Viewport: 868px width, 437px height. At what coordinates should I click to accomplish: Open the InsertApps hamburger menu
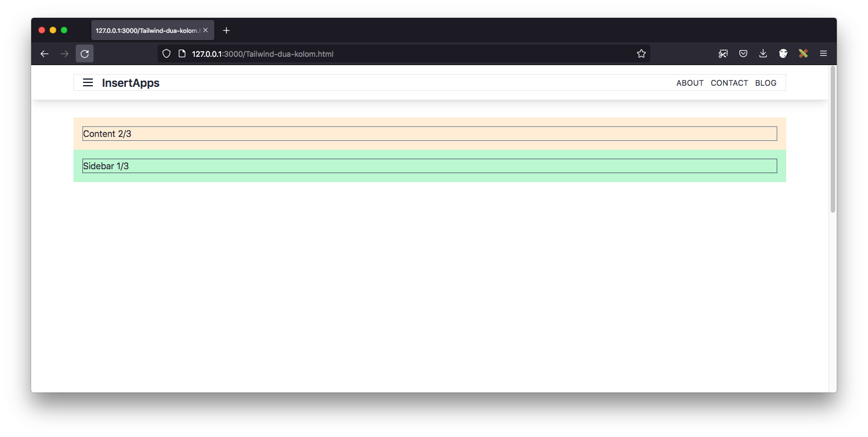pyautogui.click(x=88, y=83)
